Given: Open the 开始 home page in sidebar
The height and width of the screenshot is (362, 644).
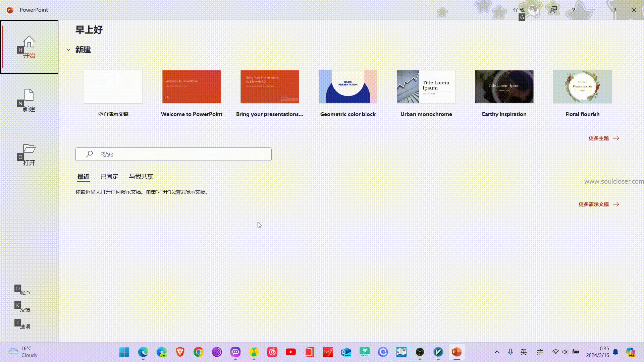Looking at the screenshot, I should (29, 47).
